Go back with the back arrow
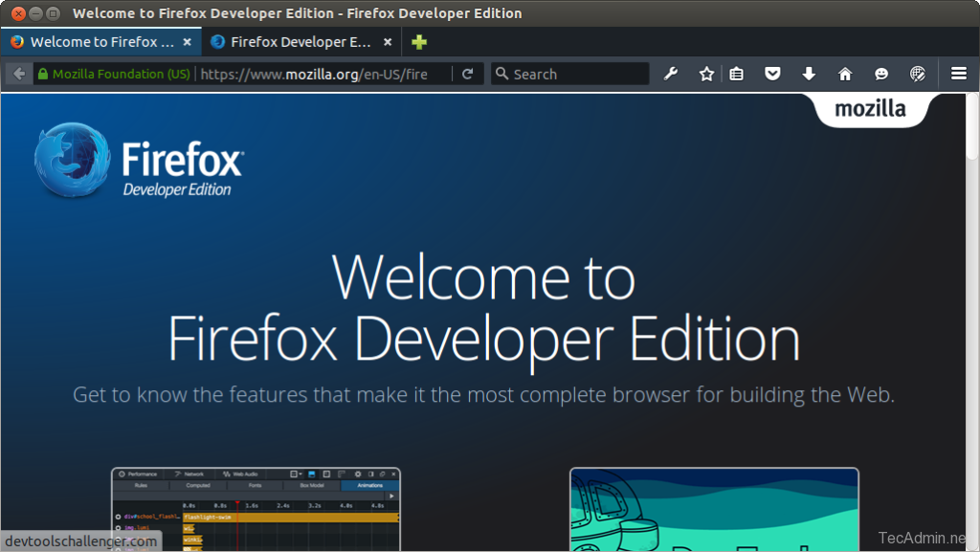The width and height of the screenshot is (980, 552). pos(19,74)
